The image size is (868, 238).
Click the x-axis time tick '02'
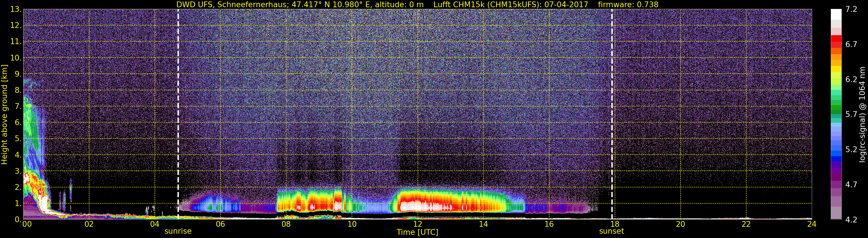click(89, 224)
